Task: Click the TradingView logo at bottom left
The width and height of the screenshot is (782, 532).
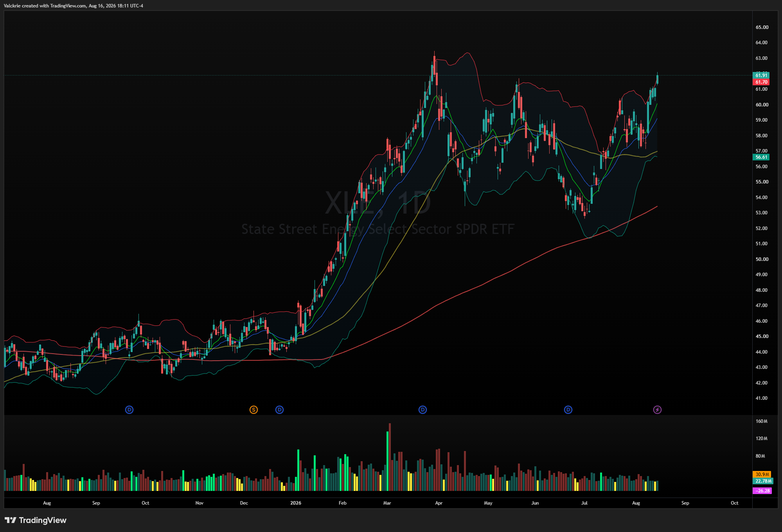Action: pos(36,520)
